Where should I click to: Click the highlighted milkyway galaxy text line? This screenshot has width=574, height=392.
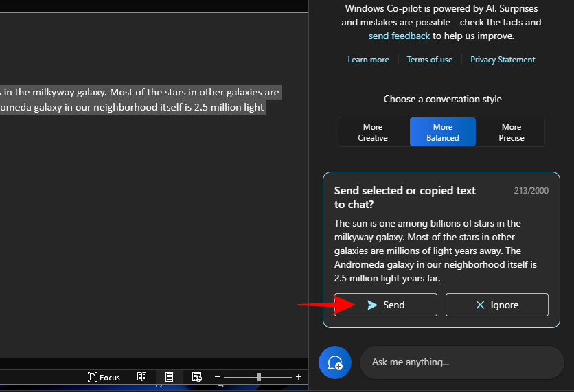pyautogui.click(x=141, y=92)
